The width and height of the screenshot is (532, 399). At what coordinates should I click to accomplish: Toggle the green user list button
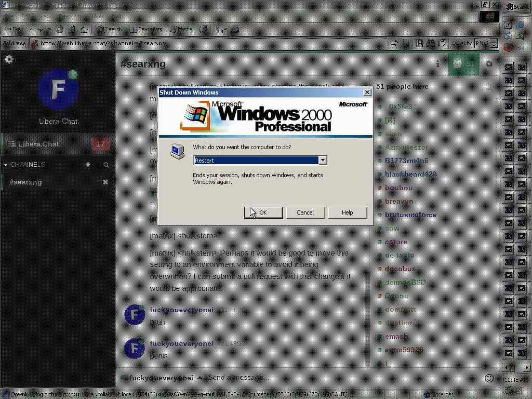[463, 64]
